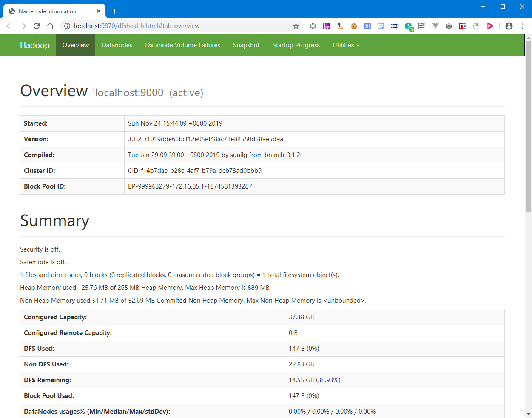
Task: Open the Datanodes tab
Action: click(x=117, y=45)
